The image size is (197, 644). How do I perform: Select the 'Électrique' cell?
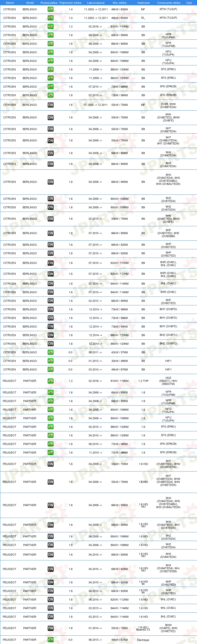[x=143, y=640]
